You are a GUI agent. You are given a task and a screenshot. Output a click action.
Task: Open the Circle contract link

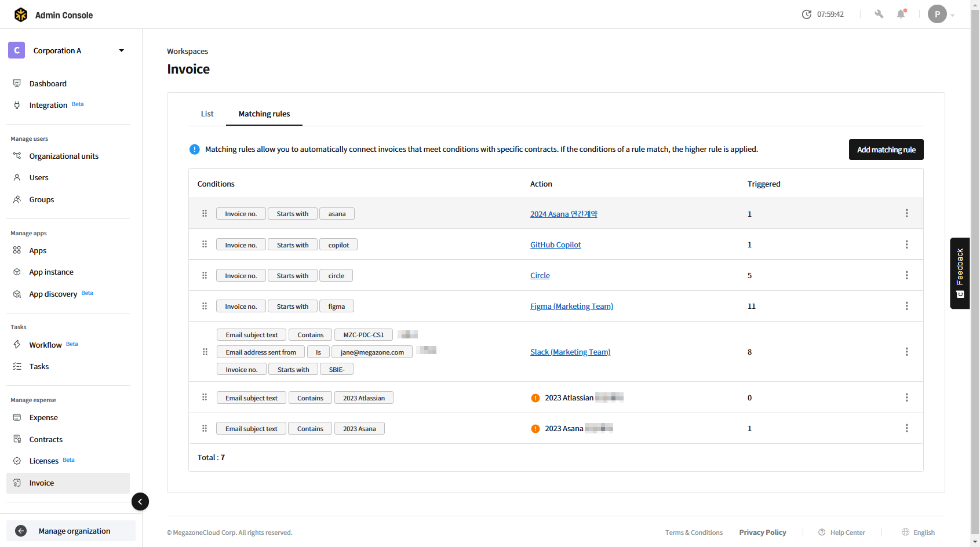[540, 275]
